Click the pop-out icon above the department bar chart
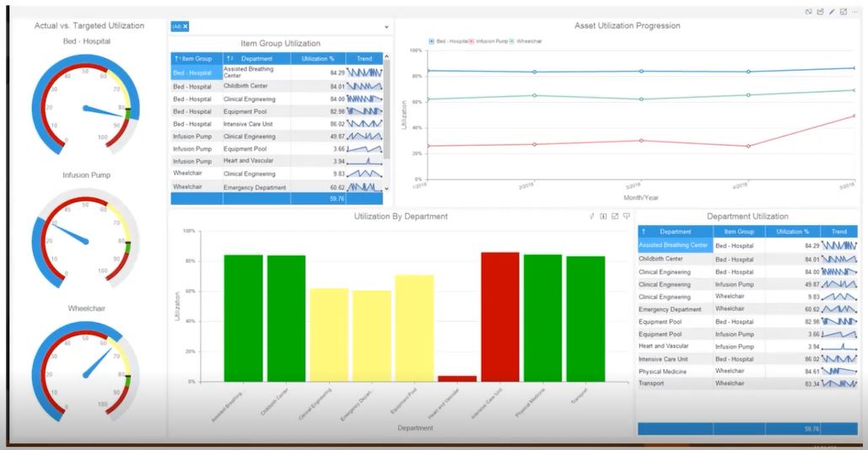868x450 pixels. point(615,217)
